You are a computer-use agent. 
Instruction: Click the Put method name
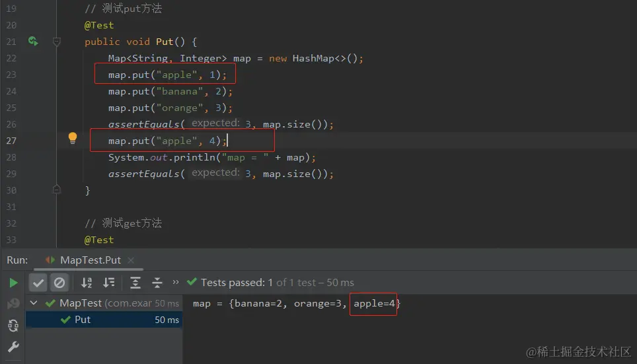tap(165, 42)
